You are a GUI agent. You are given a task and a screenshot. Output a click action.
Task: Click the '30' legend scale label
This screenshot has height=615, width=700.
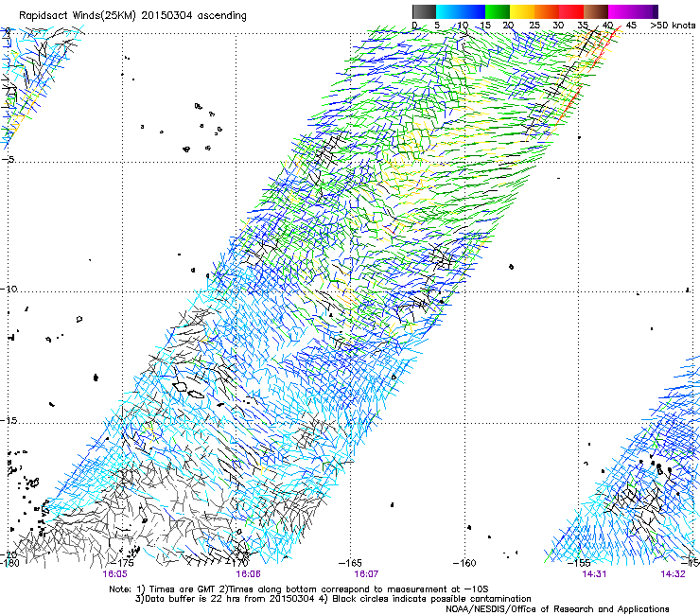point(558,26)
